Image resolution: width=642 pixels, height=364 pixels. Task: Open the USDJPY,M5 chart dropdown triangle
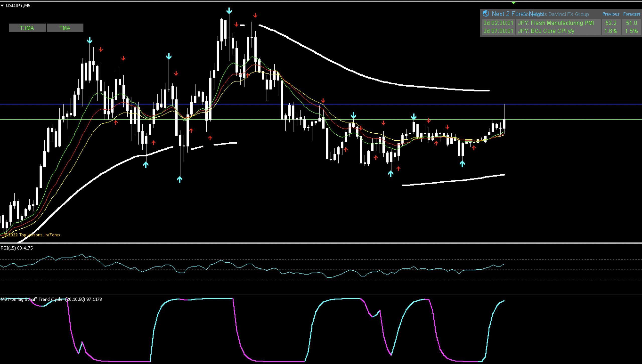pyautogui.click(x=2, y=6)
